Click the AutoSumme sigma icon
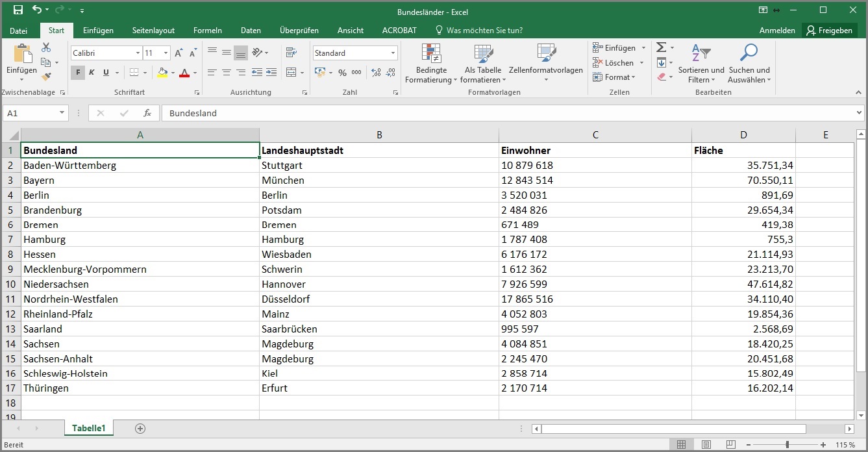868x452 pixels. coord(660,46)
